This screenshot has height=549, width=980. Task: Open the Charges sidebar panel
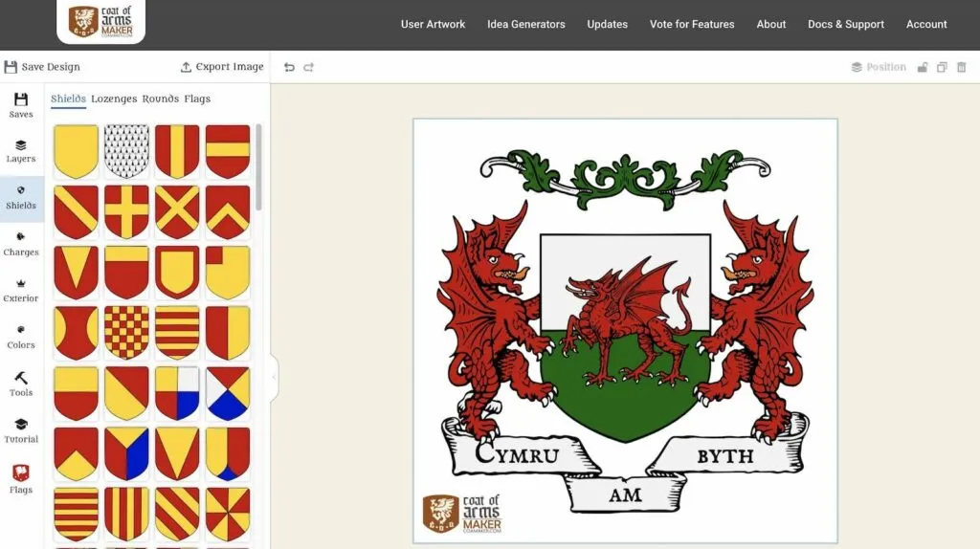[x=21, y=244]
